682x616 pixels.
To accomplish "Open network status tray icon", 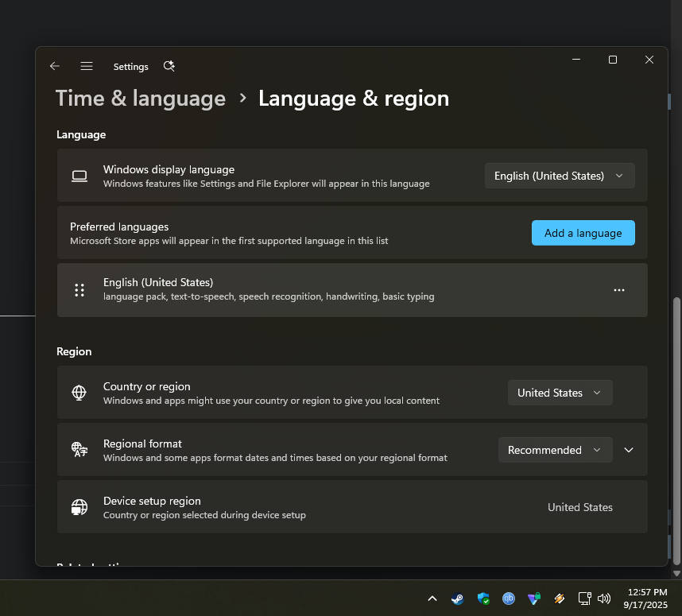I will 584,599.
